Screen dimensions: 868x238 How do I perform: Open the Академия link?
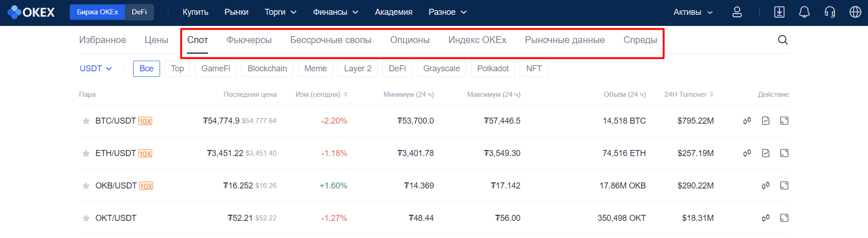(393, 12)
